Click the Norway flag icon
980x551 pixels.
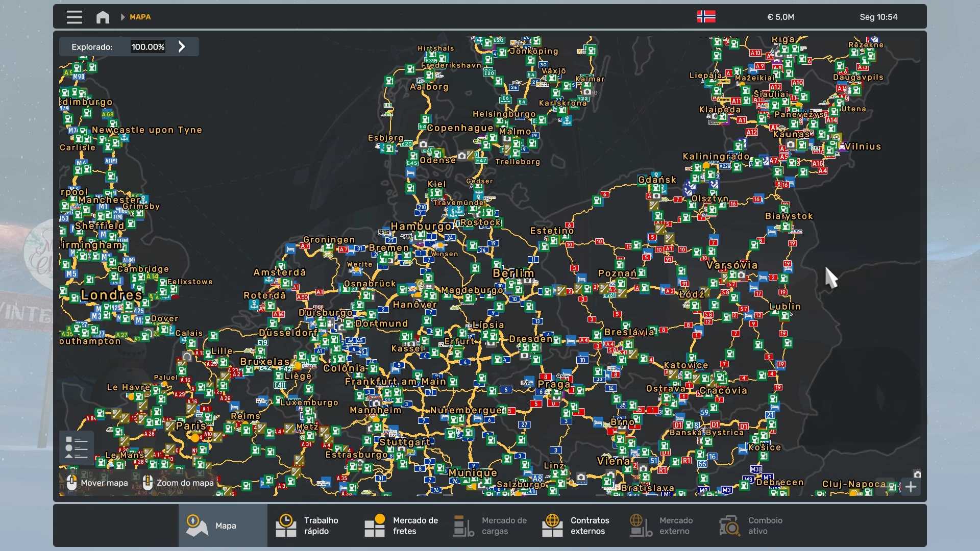[706, 17]
